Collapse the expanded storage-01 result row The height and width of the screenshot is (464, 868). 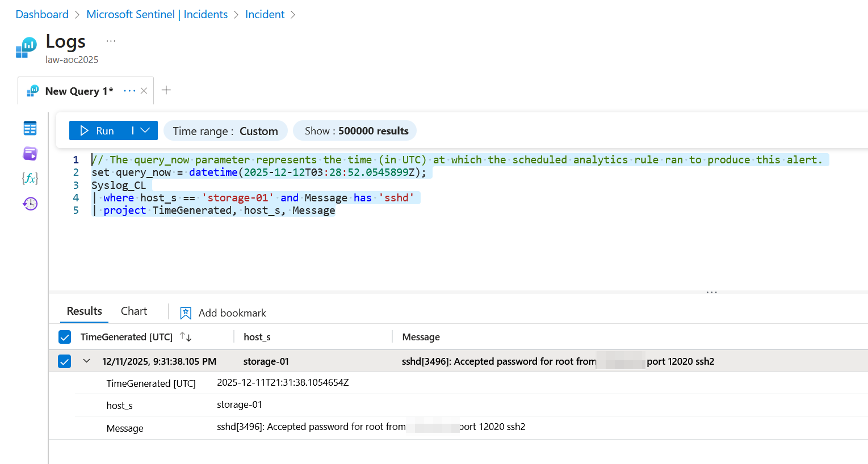pyautogui.click(x=87, y=361)
